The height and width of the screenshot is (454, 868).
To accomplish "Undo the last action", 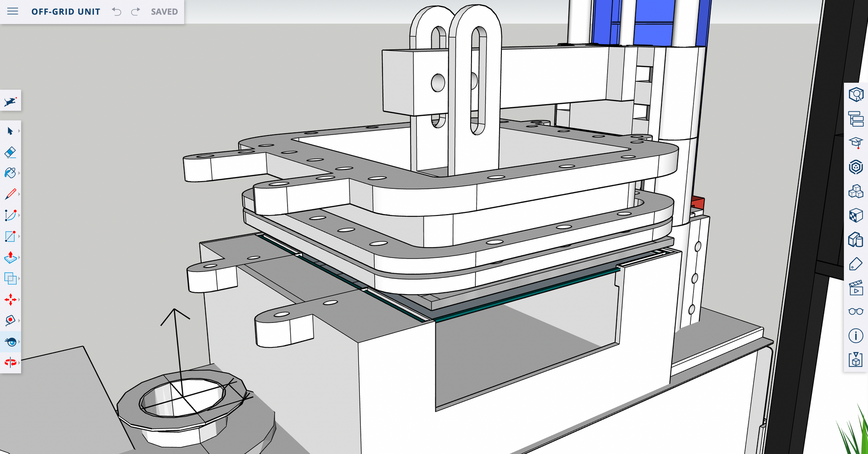I will pos(117,11).
